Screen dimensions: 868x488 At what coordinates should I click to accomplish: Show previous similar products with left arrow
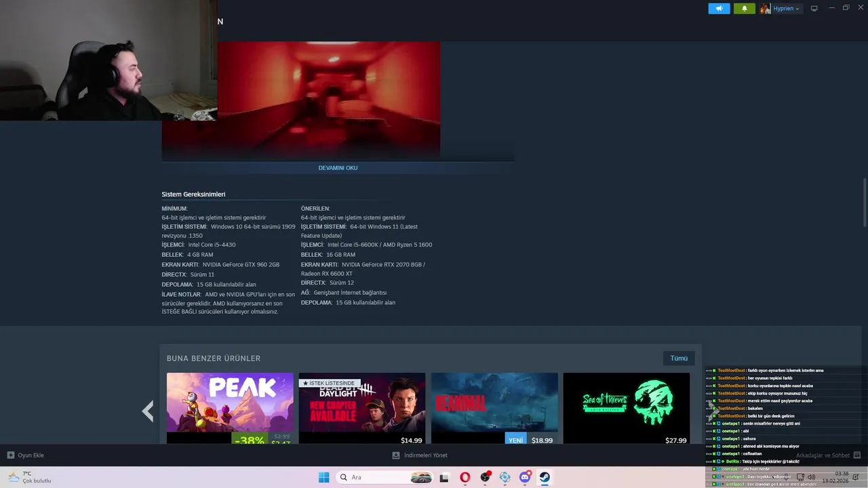click(x=147, y=411)
